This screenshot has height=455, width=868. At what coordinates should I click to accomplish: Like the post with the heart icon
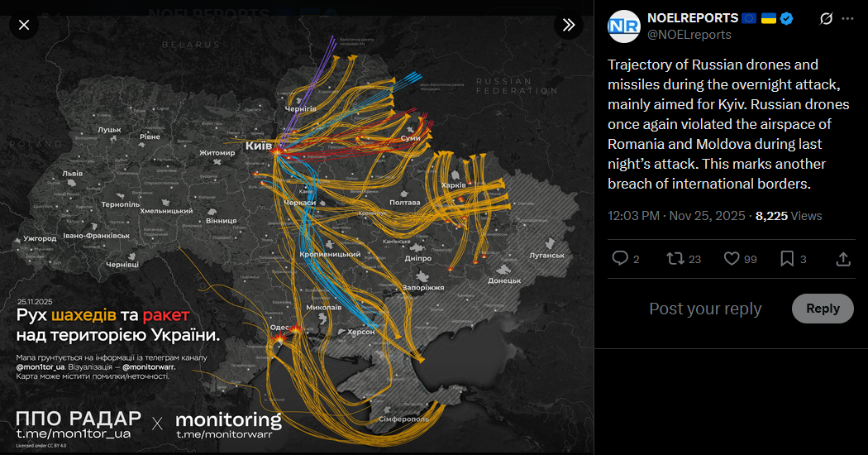click(x=732, y=258)
